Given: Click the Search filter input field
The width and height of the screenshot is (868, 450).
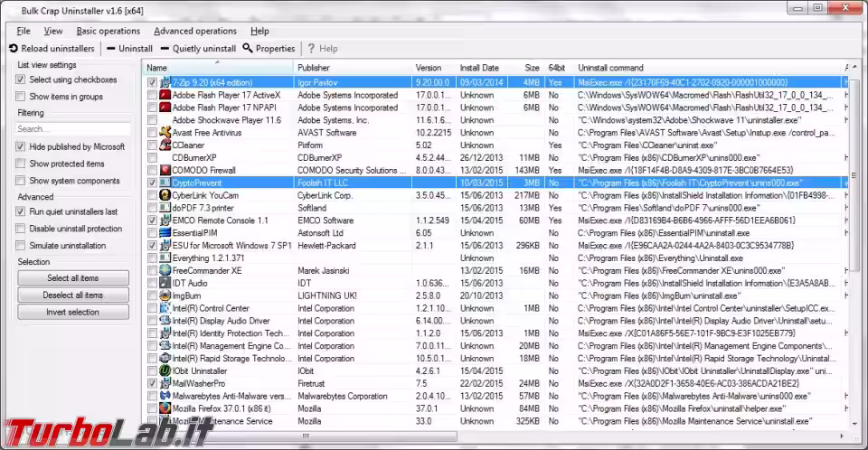Looking at the screenshot, I should click(x=73, y=129).
